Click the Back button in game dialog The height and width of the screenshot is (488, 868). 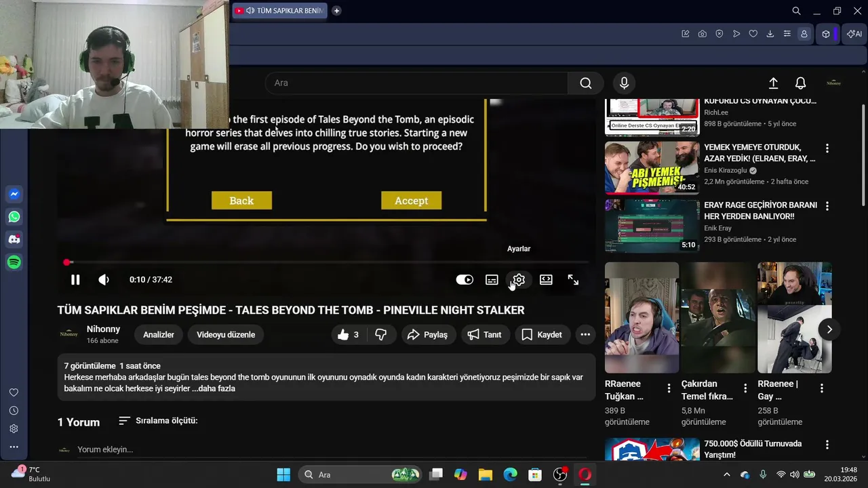click(241, 201)
